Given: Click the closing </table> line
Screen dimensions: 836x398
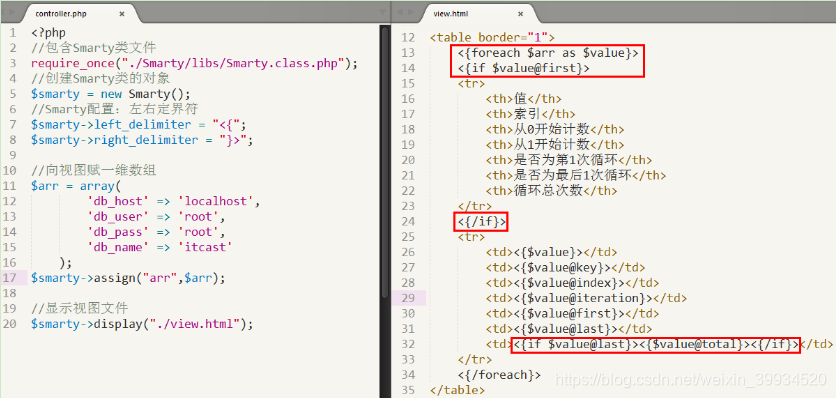Looking at the screenshot, I should [x=457, y=390].
